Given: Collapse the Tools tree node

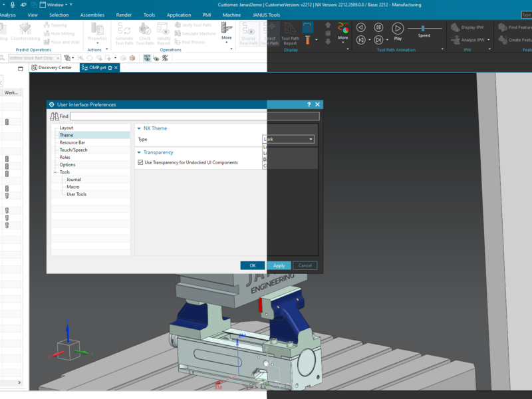Looking at the screenshot, I should pyautogui.click(x=55, y=172).
